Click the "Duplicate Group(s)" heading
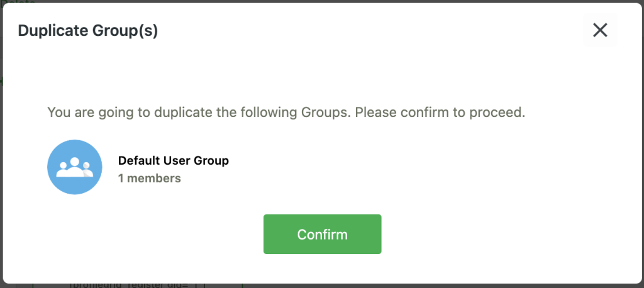This screenshot has height=288, width=644. click(x=87, y=31)
